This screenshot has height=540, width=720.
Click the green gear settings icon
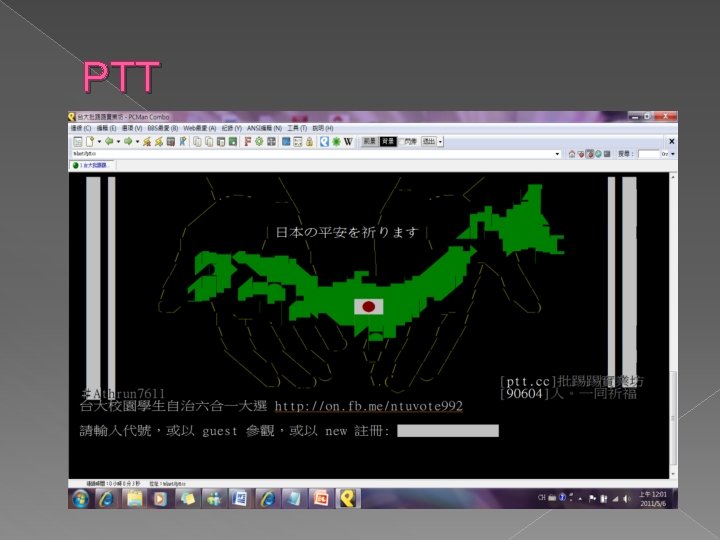259,141
